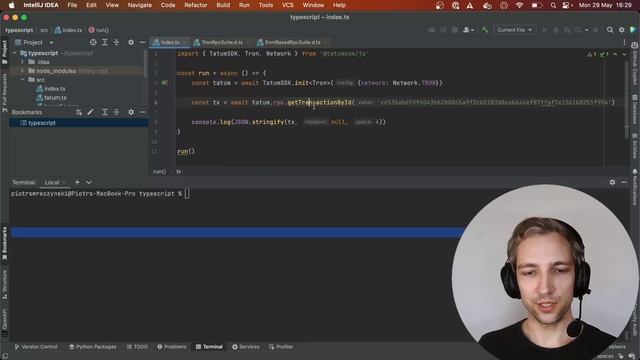
Task: Click the run gutter icon beside TatumSDK.init line
Action: 164,83
